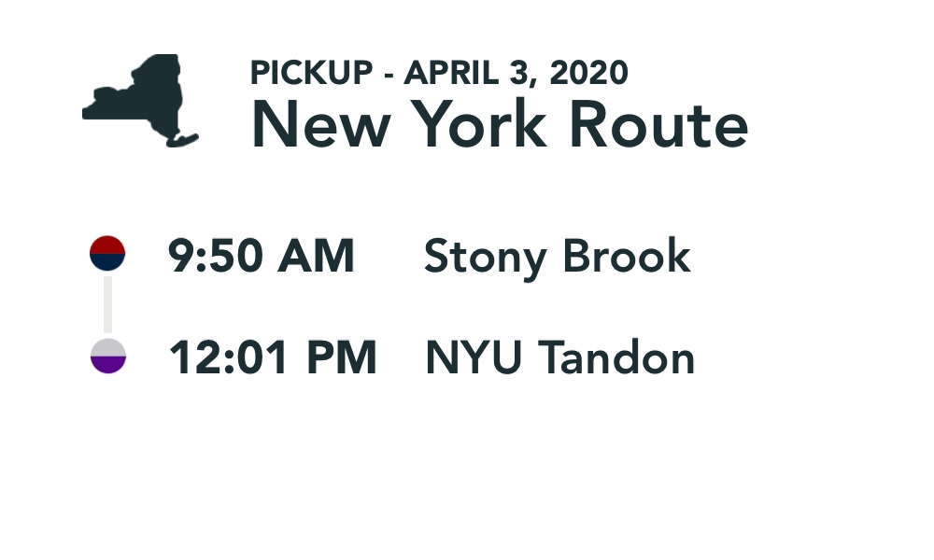Open the Stony Brook stop name
This screenshot has height=560, width=934.
point(558,256)
